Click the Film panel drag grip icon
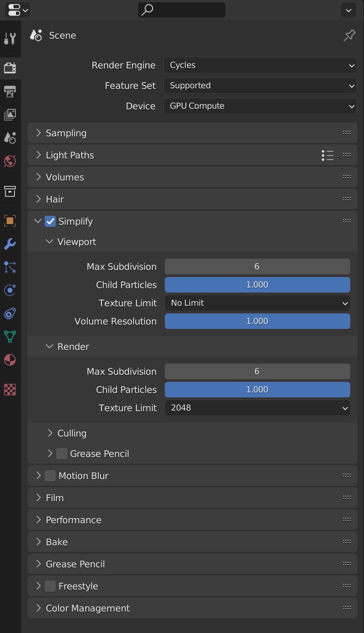364x633 pixels. [x=347, y=498]
